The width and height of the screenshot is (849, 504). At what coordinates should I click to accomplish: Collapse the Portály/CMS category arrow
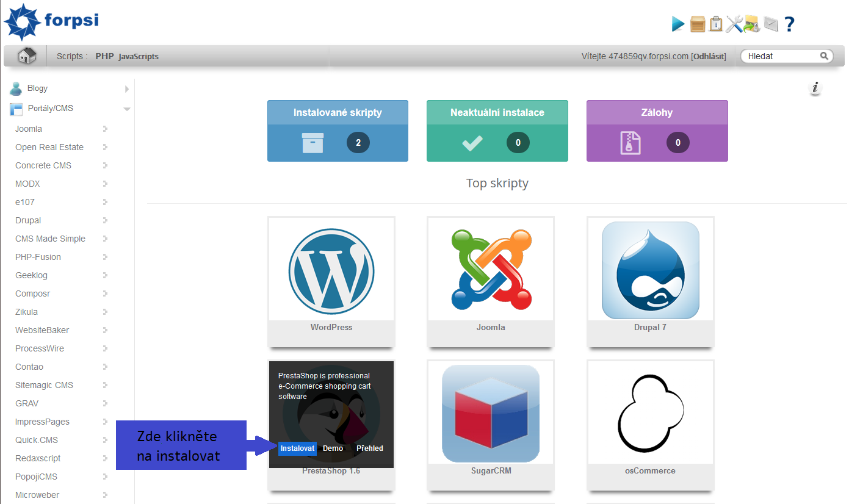[x=127, y=109]
